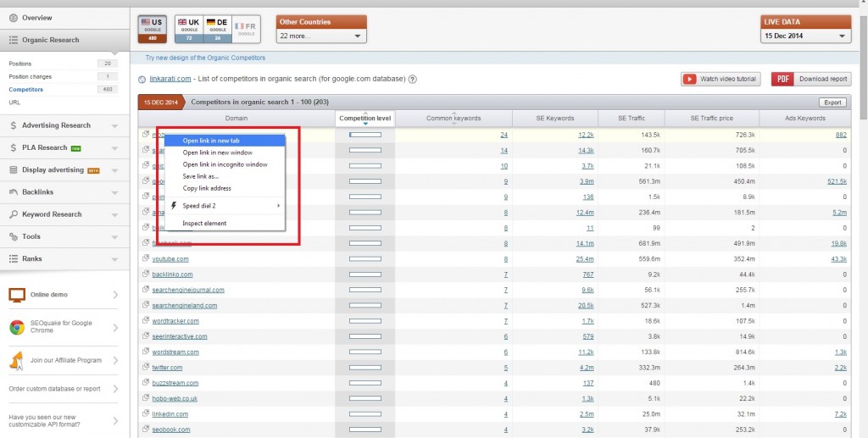Click the Tools gears icon
The height and width of the screenshot is (438, 868).
pyautogui.click(x=14, y=236)
